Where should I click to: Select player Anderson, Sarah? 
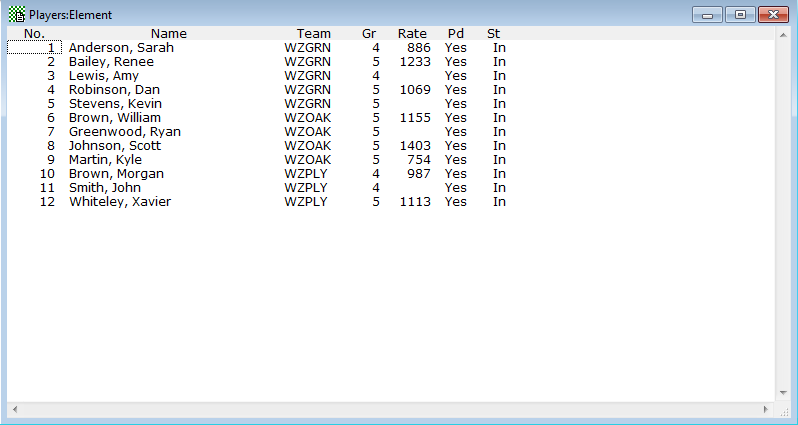click(120, 48)
